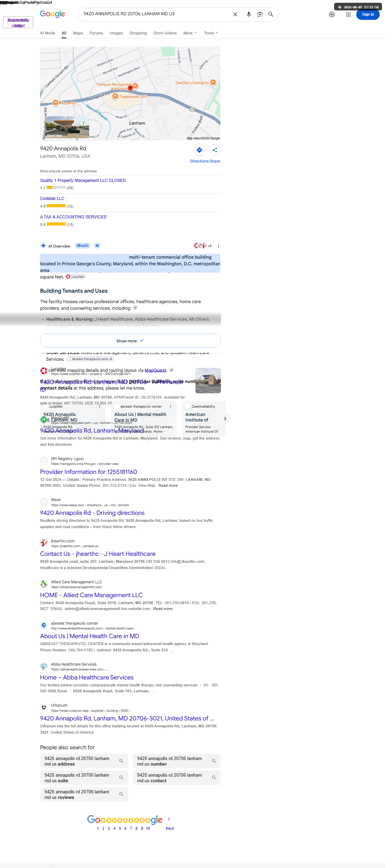Start voice search with microphone icon
Image resolution: width=390 pixels, height=868 pixels.
(x=249, y=14)
